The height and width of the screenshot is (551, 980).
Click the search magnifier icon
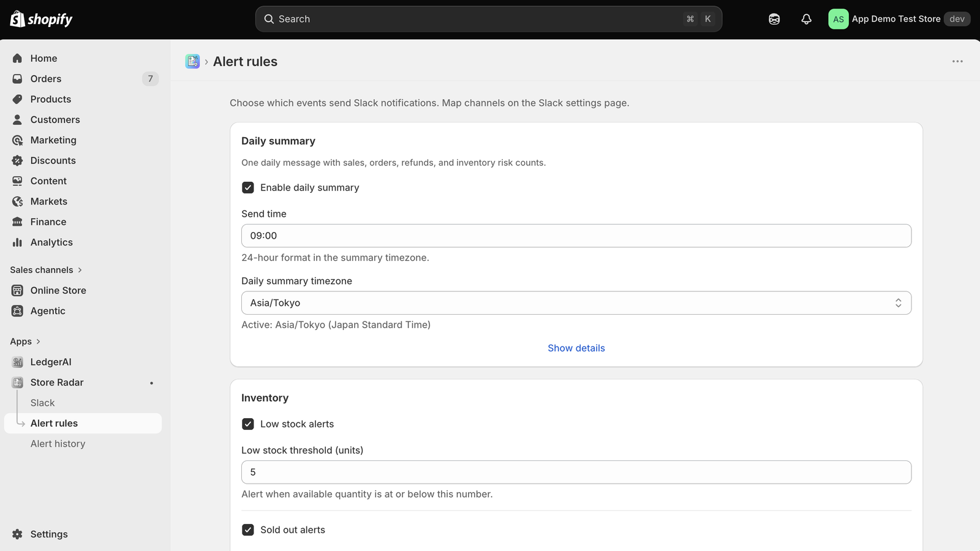(269, 19)
